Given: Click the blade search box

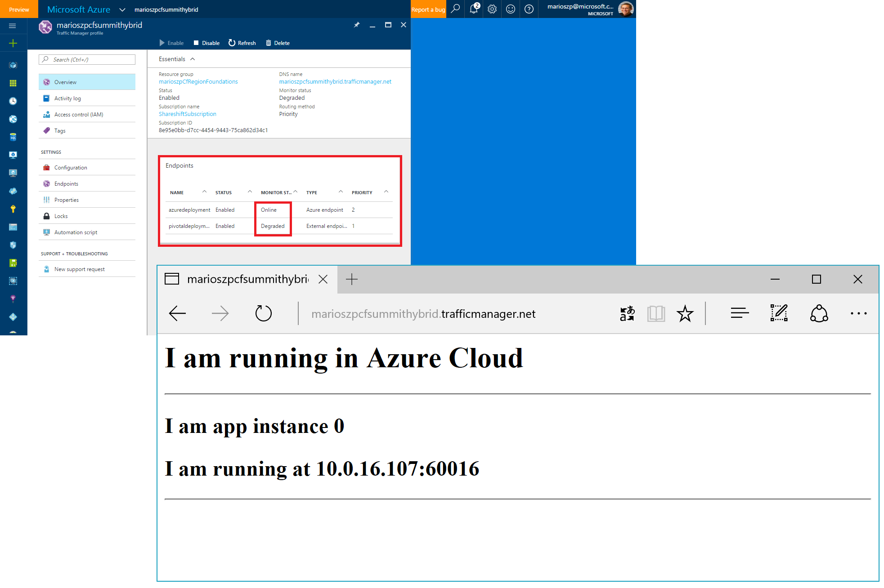Looking at the screenshot, I should (87, 59).
